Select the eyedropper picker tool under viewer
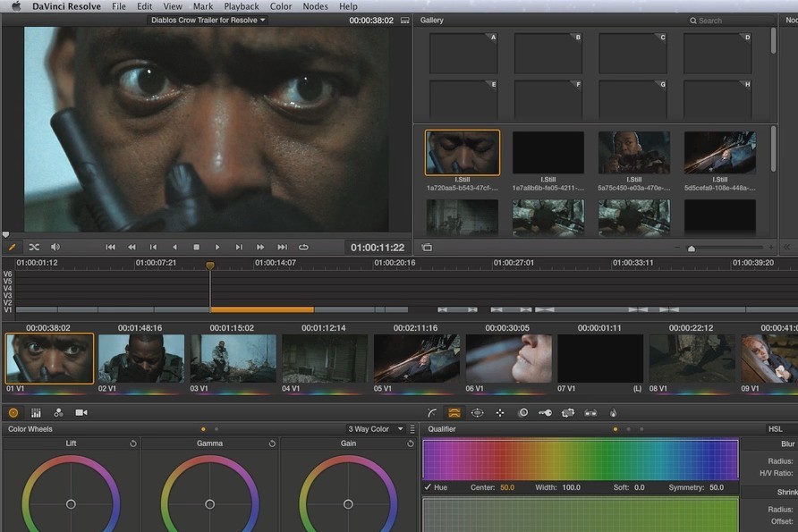 (x=12, y=247)
